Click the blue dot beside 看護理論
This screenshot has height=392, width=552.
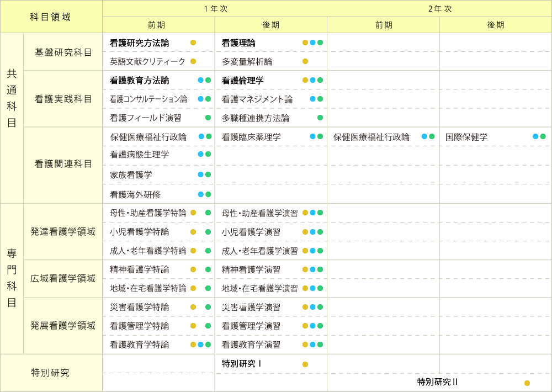pyautogui.click(x=312, y=43)
